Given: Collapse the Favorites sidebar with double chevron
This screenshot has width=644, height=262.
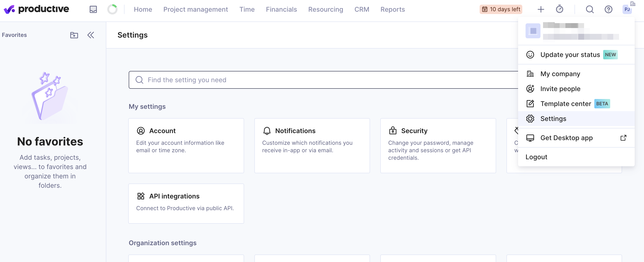Looking at the screenshot, I should (90, 35).
